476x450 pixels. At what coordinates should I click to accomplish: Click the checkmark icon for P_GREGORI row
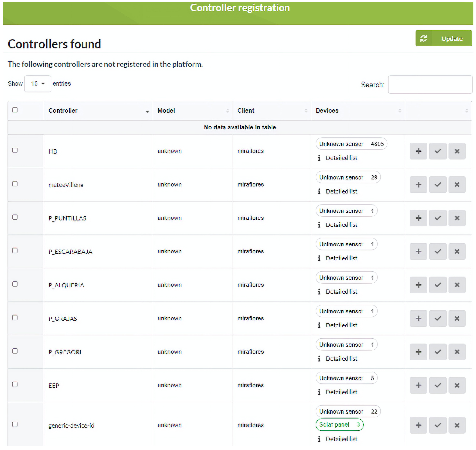(x=438, y=352)
